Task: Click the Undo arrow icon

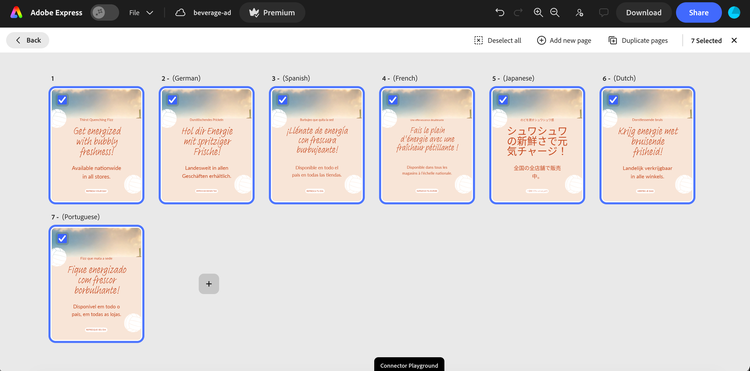Action: (x=500, y=13)
